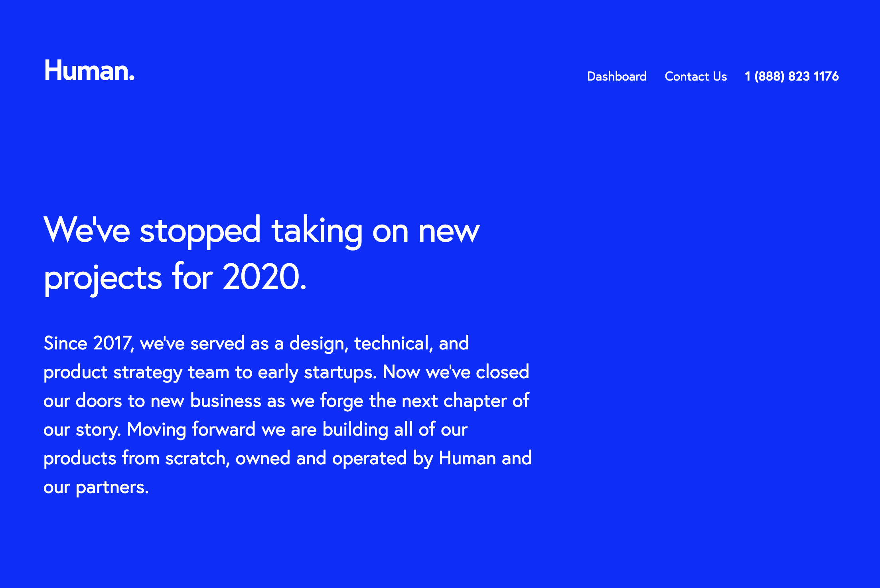Click the line starting "product strategy team"
Image resolution: width=880 pixels, height=588 pixels.
click(x=286, y=372)
